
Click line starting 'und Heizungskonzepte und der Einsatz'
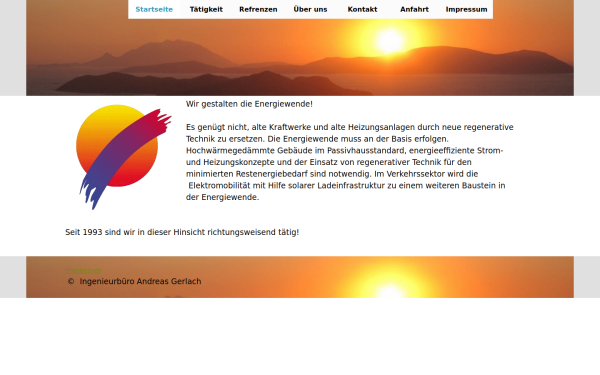click(329, 162)
